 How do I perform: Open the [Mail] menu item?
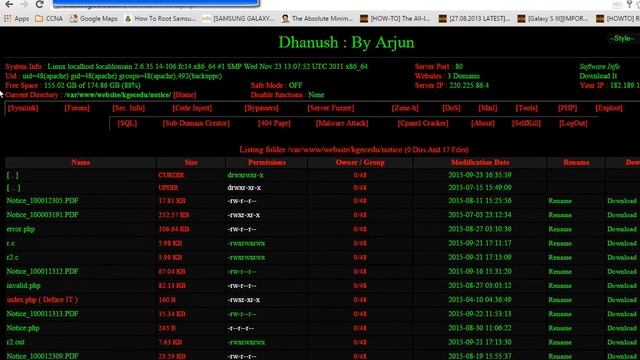(488, 108)
